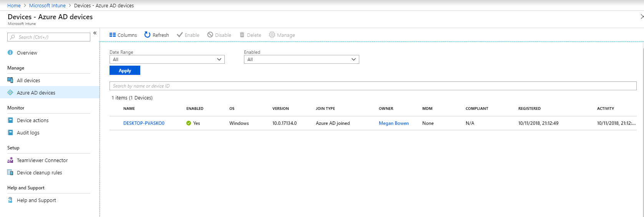Sort by the OWNER column header

(386, 109)
